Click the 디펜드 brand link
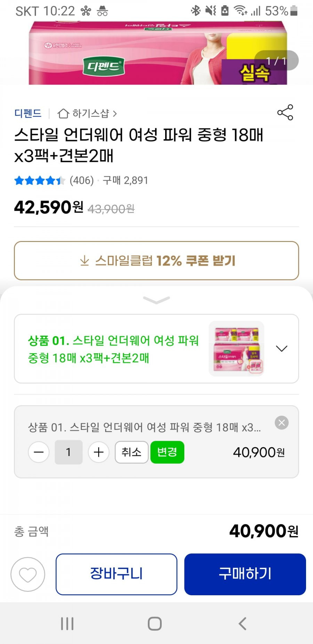313x644 pixels. coord(28,113)
